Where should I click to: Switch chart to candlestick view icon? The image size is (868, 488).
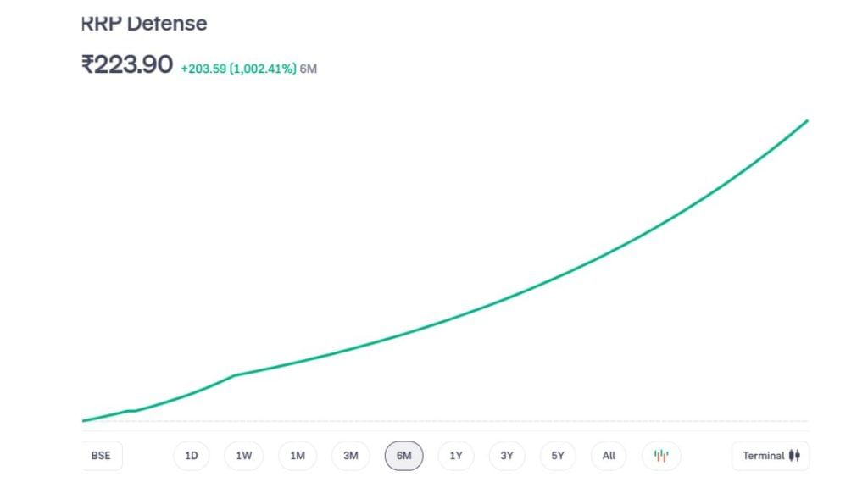661,455
